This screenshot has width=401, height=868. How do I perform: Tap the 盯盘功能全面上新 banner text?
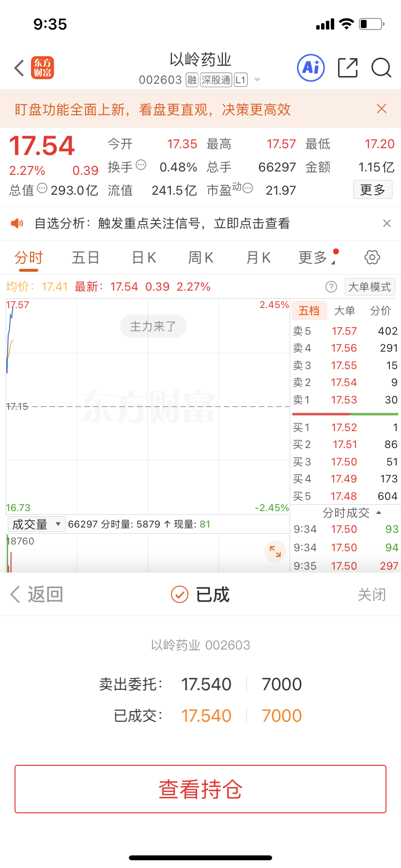(x=153, y=109)
